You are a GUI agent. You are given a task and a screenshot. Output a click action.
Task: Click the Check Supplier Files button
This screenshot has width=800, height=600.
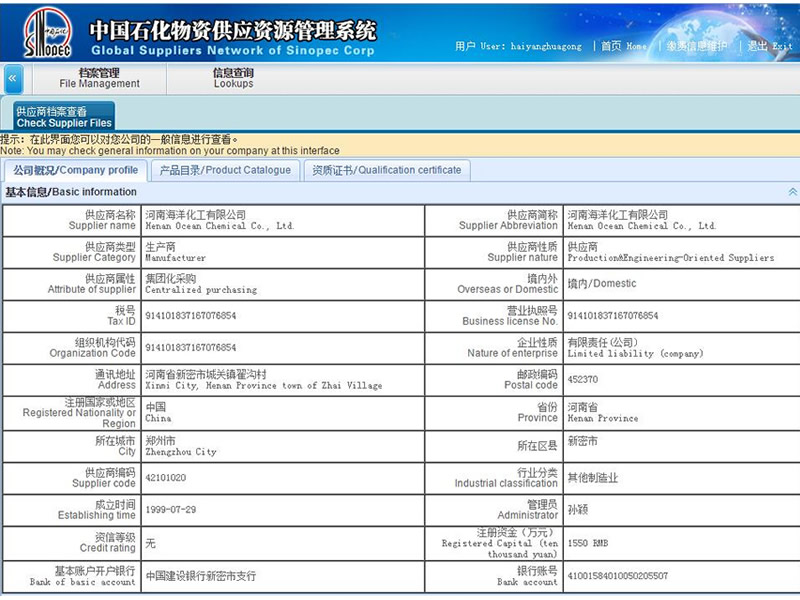pyautogui.click(x=64, y=117)
